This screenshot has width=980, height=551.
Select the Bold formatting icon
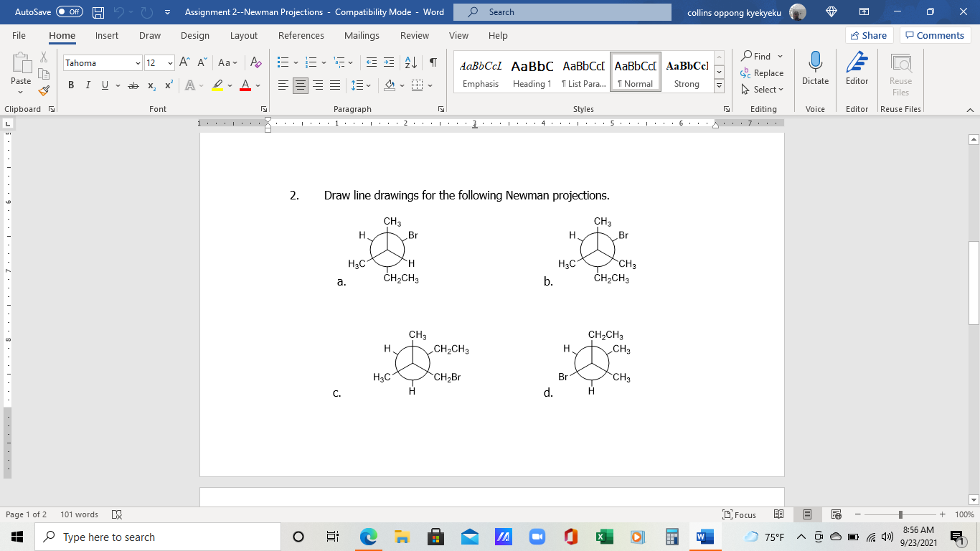(70, 85)
